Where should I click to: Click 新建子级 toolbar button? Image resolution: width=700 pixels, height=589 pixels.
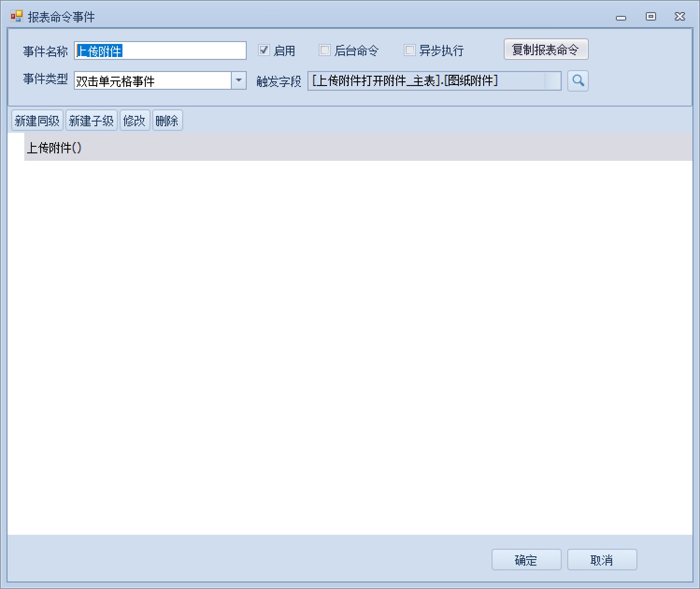[91, 121]
